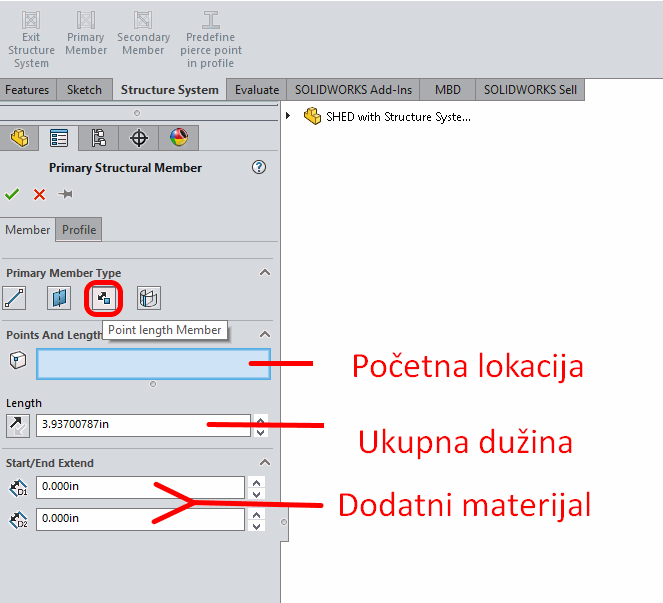Switch to the Evaluate tab
This screenshot has height=603, width=663.
pyautogui.click(x=257, y=89)
